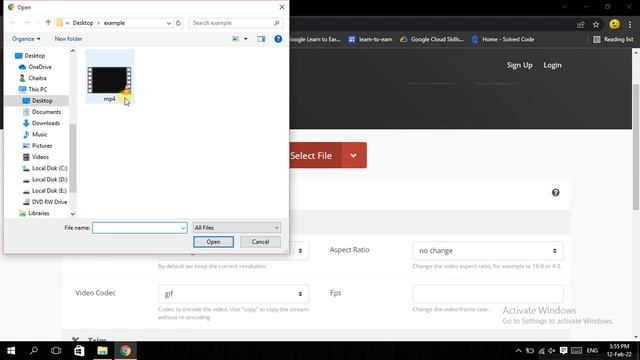The width and height of the screenshot is (640, 360).
Task: Open Chaitra user folder
Action: click(x=37, y=78)
